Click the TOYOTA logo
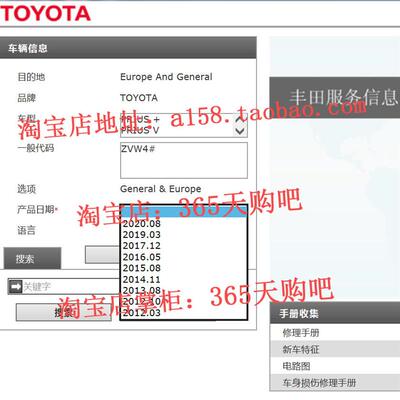 click(x=45, y=13)
